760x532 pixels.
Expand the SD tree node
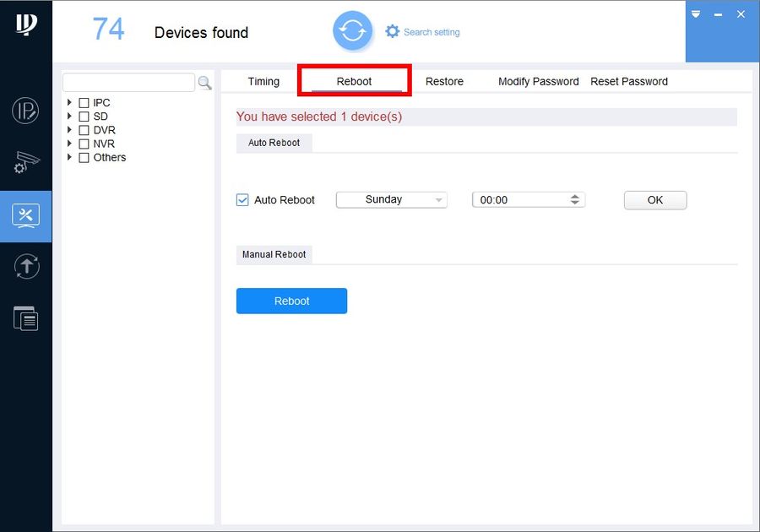tap(69, 116)
